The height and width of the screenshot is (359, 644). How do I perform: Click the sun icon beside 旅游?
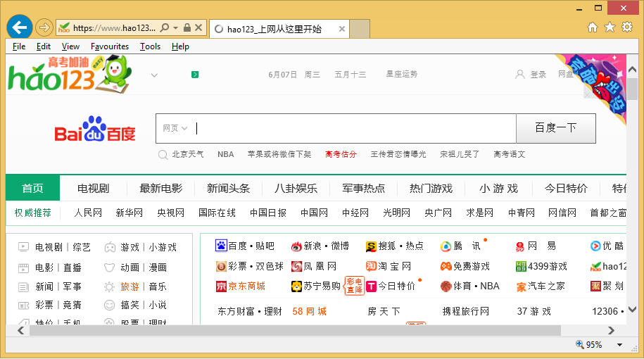tap(109, 286)
